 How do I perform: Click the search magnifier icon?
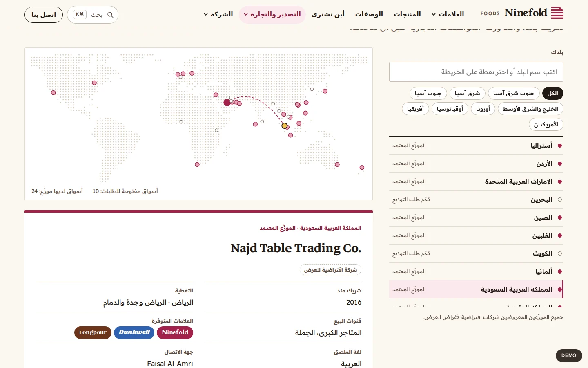(x=110, y=15)
